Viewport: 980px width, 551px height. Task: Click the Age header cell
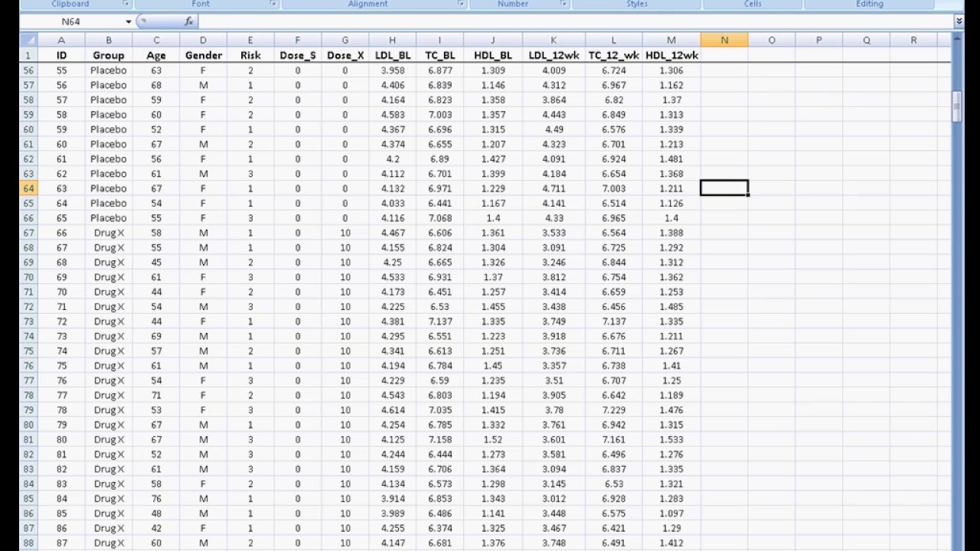click(156, 55)
